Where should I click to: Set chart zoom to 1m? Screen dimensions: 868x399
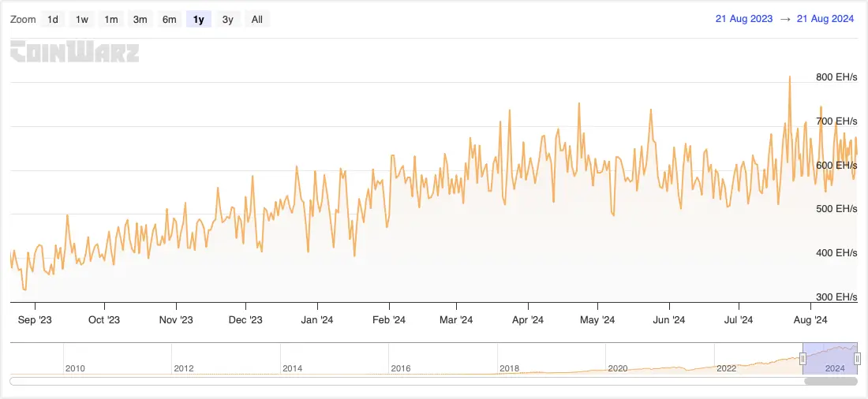click(x=111, y=19)
